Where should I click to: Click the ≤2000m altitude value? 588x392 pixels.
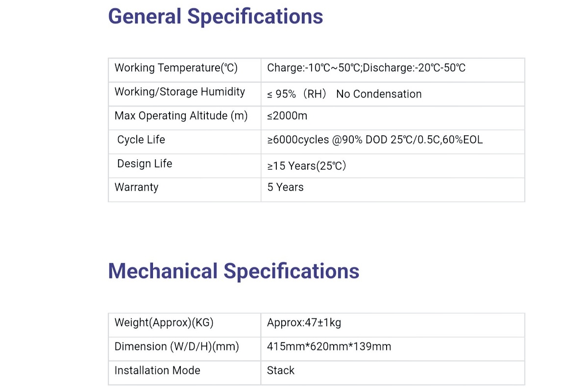point(287,116)
